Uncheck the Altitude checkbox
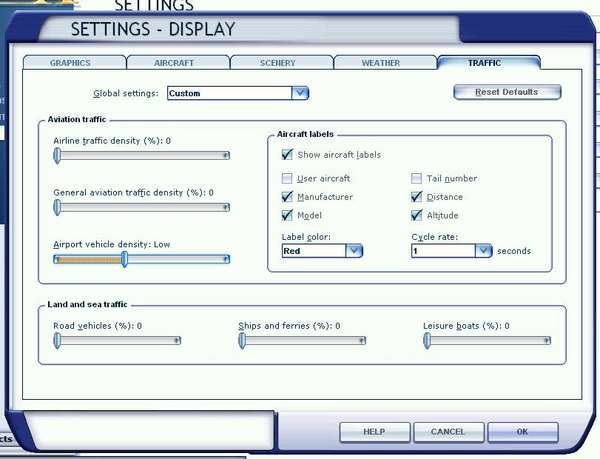Image resolution: width=600 pixels, height=459 pixels. [x=416, y=215]
